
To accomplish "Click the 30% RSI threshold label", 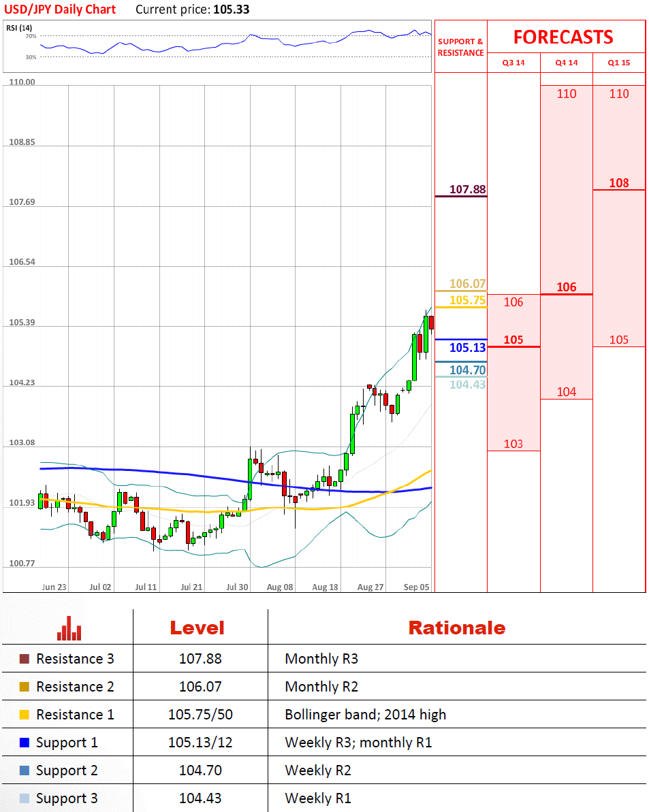I will (x=31, y=57).
